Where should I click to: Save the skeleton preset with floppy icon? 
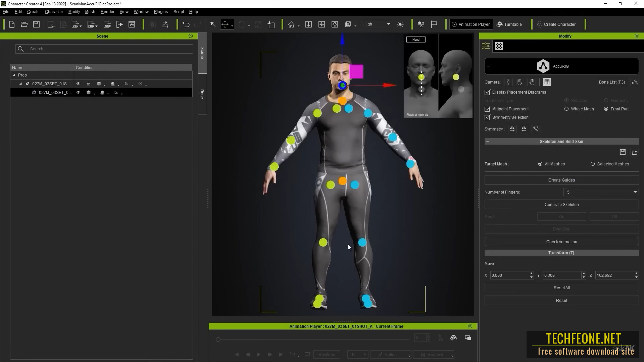pyautogui.click(x=623, y=152)
